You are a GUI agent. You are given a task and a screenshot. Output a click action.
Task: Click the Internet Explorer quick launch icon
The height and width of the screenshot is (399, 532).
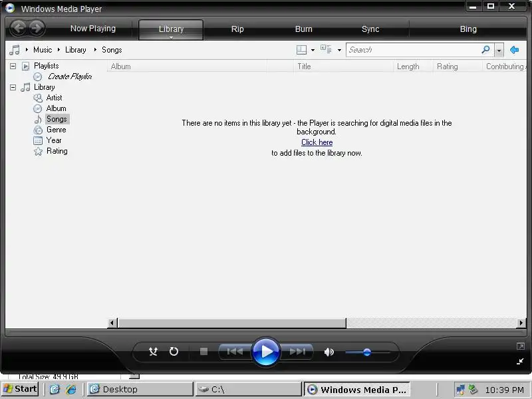71,389
